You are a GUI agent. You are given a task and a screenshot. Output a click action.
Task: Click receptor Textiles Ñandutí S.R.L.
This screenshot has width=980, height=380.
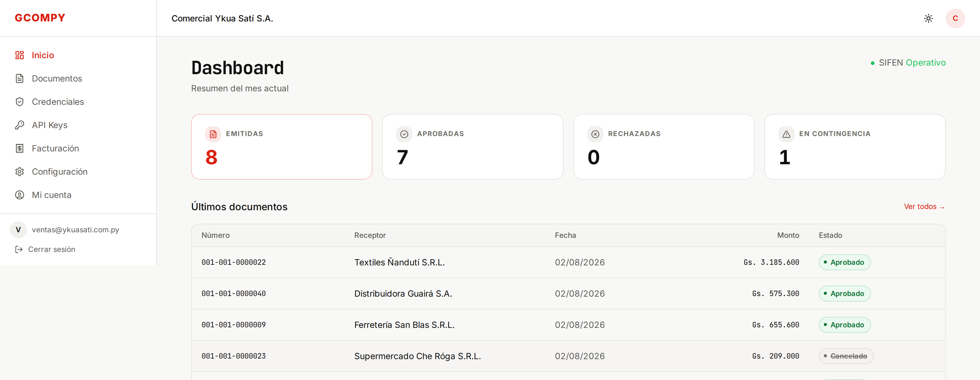click(x=399, y=262)
